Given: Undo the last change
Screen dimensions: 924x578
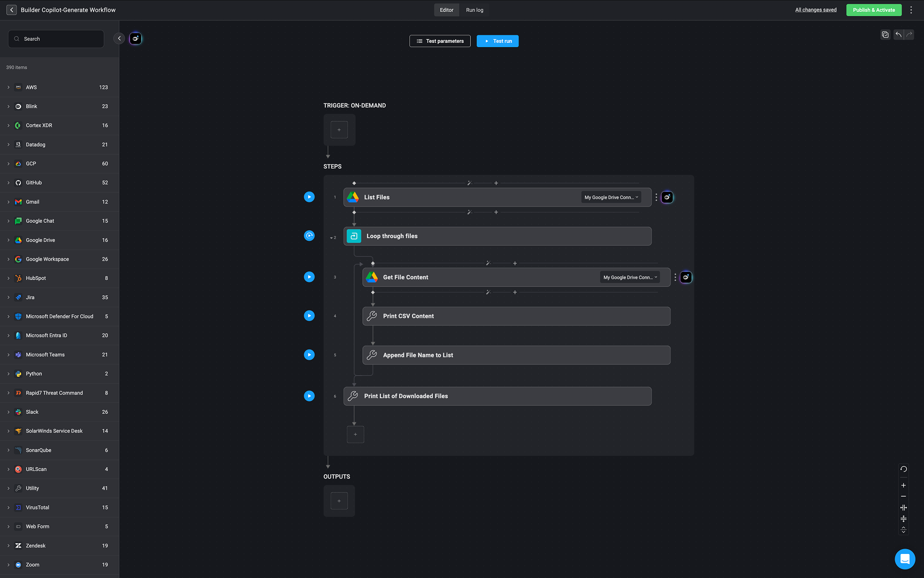Looking at the screenshot, I should 899,35.
